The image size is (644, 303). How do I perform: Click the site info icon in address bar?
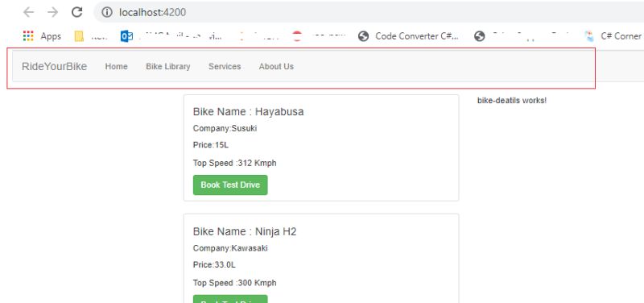coord(107,12)
